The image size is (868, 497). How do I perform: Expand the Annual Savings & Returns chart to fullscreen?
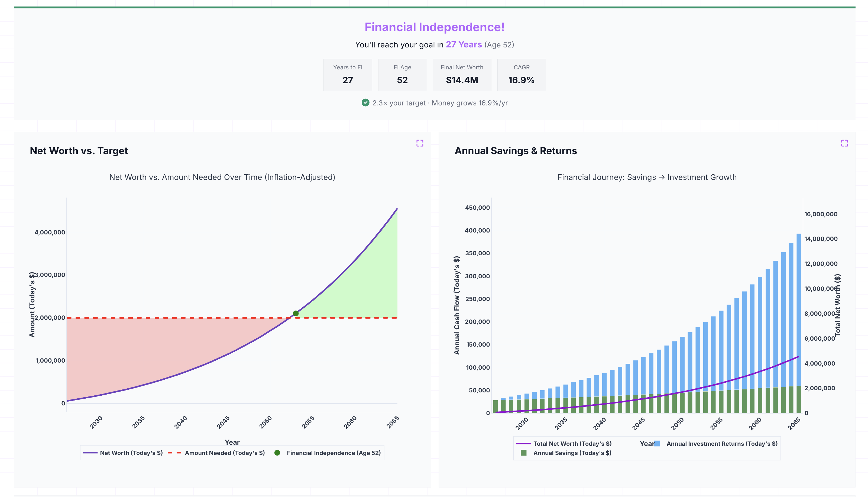[x=845, y=143]
